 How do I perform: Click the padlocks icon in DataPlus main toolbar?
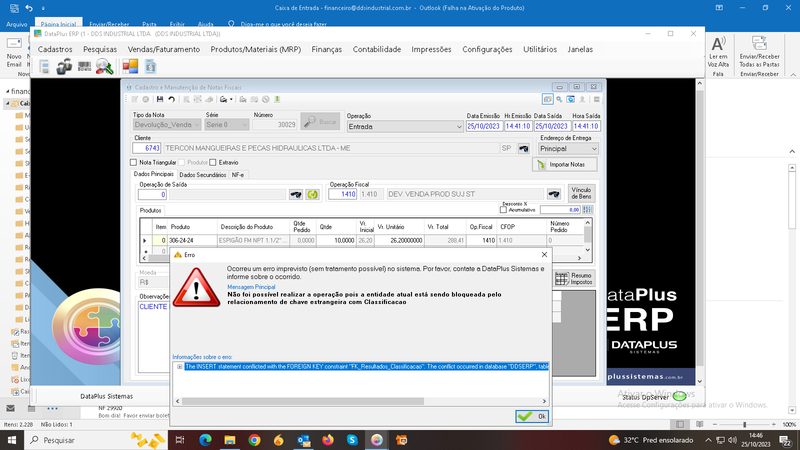click(x=64, y=66)
